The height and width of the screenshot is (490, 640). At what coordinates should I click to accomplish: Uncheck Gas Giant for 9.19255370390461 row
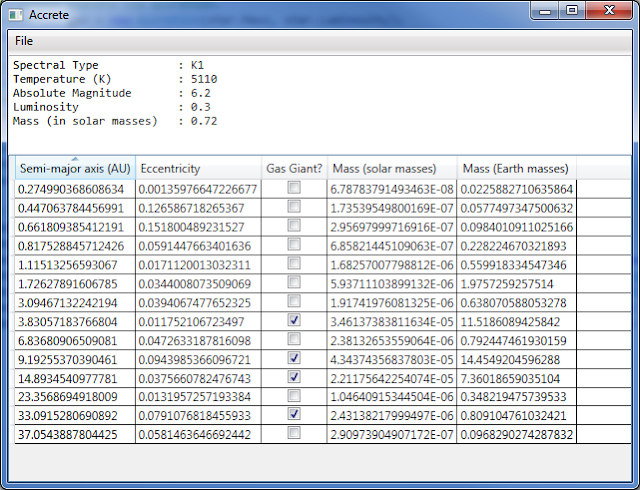point(294,358)
